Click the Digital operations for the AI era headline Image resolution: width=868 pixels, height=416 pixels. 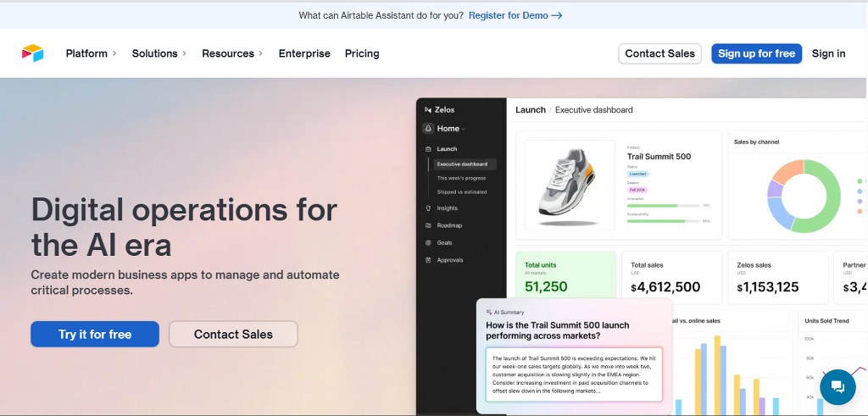[184, 227]
